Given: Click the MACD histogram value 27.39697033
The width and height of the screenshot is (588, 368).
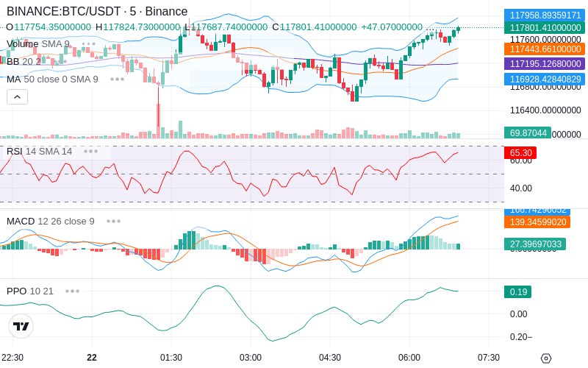Looking at the screenshot, I should [x=535, y=244].
